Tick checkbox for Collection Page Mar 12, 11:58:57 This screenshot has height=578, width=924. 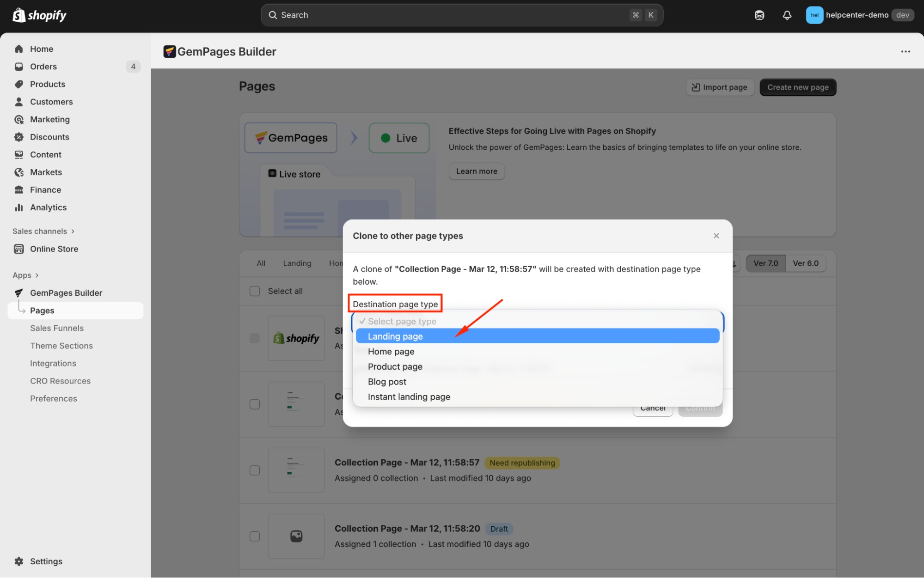[x=255, y=470]
